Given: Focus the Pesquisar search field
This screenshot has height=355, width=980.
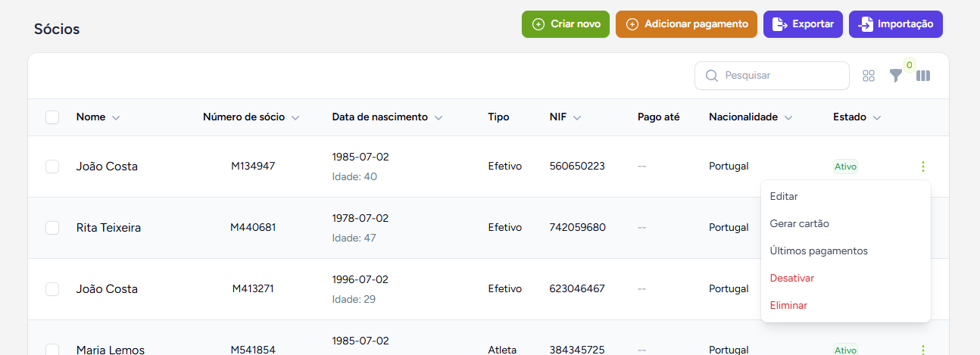Looking at the screenshot, I should [x=772, y=76].
